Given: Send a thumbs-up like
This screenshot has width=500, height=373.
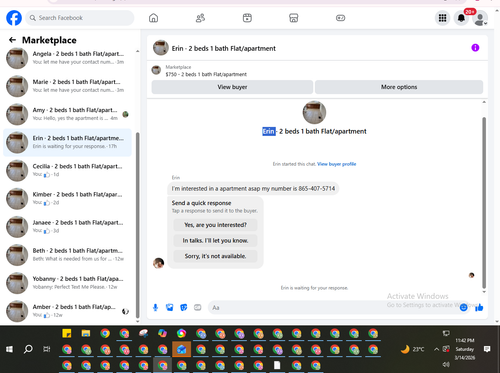Looking at the screenshot, I should pyautogui.click(x=479, y=307).
